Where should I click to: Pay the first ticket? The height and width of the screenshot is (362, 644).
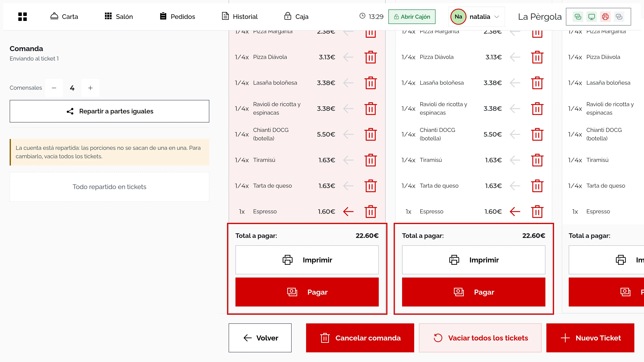pos(307,292)
